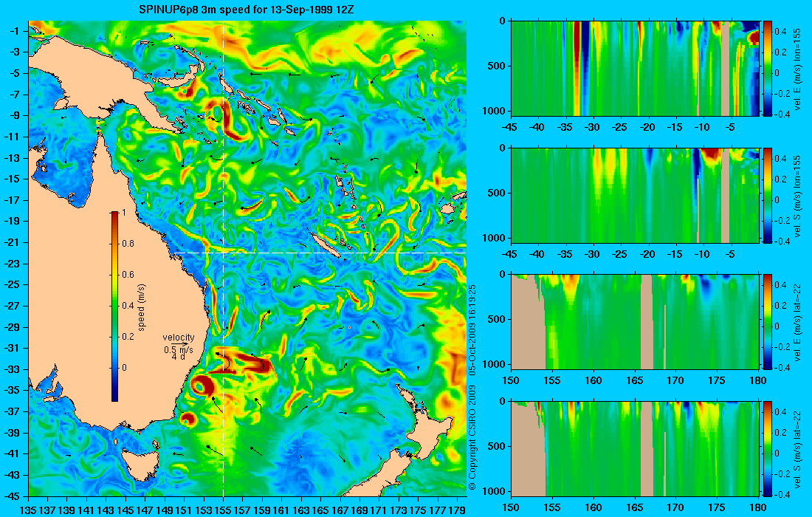This screenshot has height=517, width=812.
Task: Click the "179" longitude tick on the main map
Action: tap(457, 510)
